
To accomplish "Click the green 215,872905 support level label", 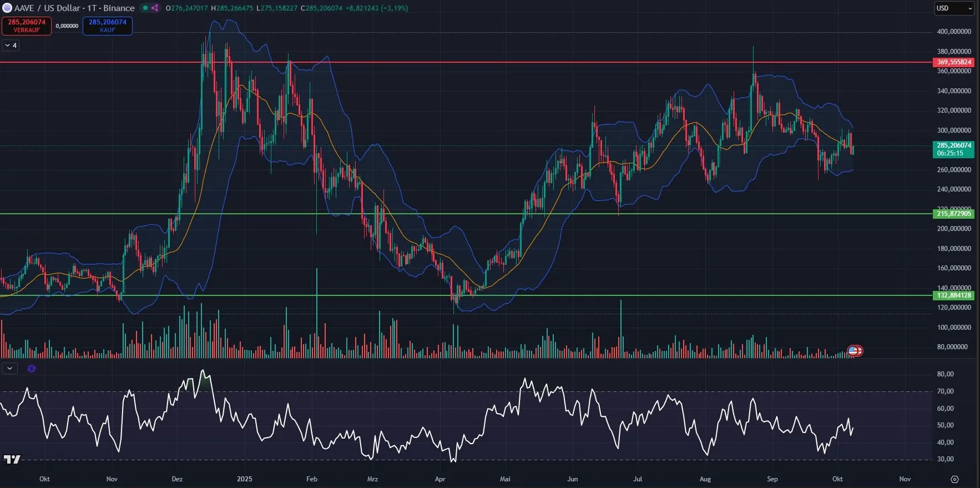I will click(953, 214).
